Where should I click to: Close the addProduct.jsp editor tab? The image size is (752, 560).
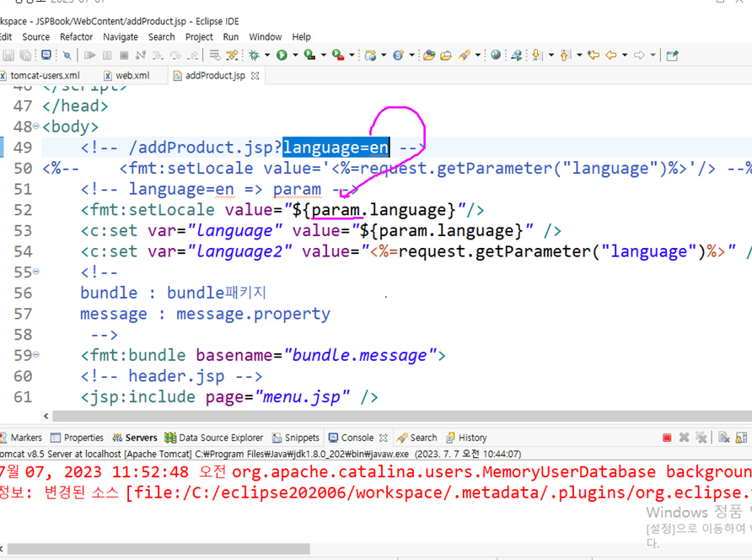tap(255, 76)
